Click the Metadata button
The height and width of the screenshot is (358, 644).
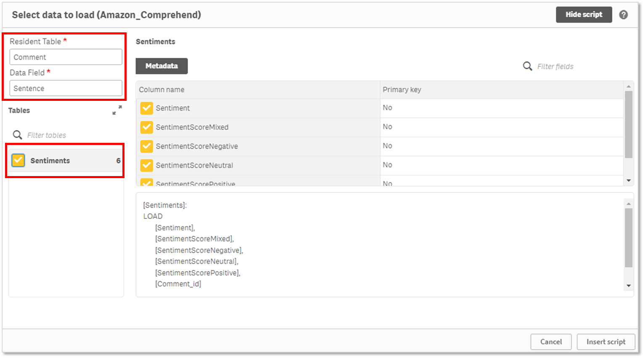coord(162,66)
